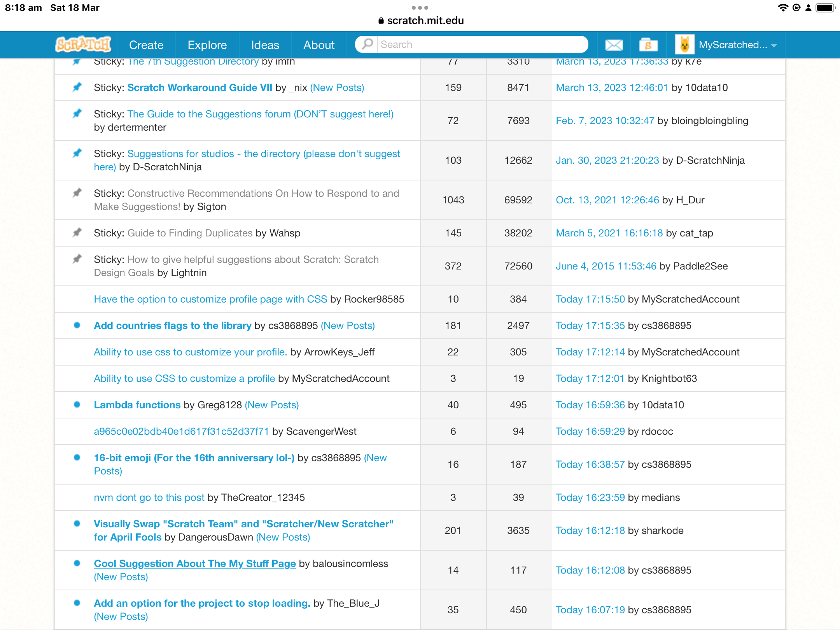Click the pin icon beside Scratch Workaround Guide VII
The image size is (840, 630).
point(77,87)
